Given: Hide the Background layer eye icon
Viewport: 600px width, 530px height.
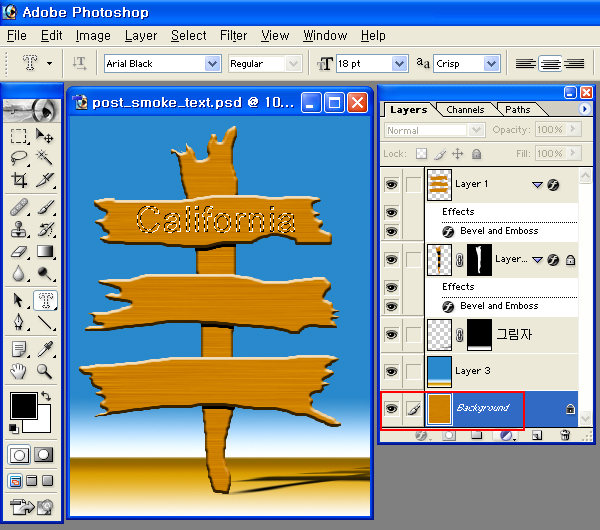Looking at the screenshot, I should (x=391, y=409).
